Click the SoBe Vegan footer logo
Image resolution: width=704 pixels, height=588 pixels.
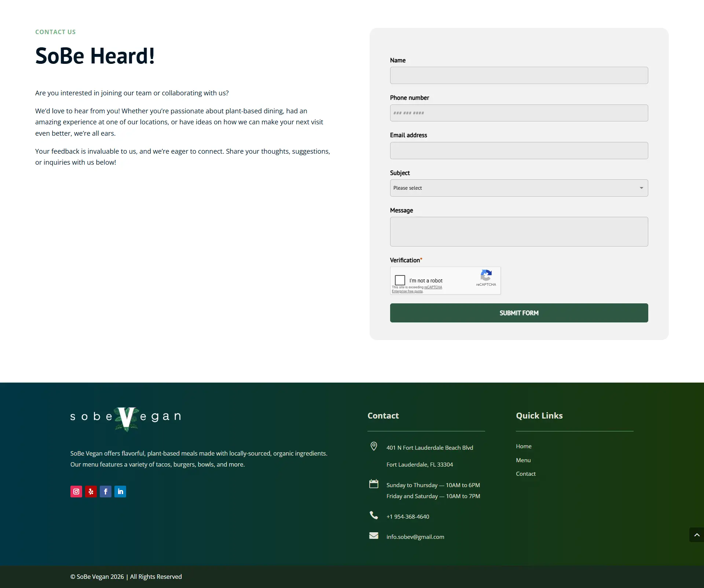(x=125, y=417)
